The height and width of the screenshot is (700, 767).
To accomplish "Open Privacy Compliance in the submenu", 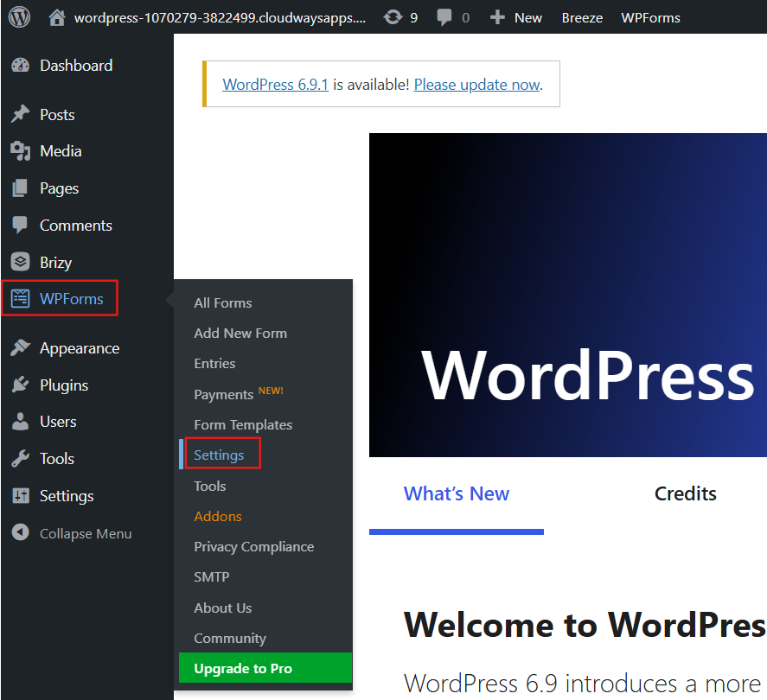I will click(x=254, y=546).
